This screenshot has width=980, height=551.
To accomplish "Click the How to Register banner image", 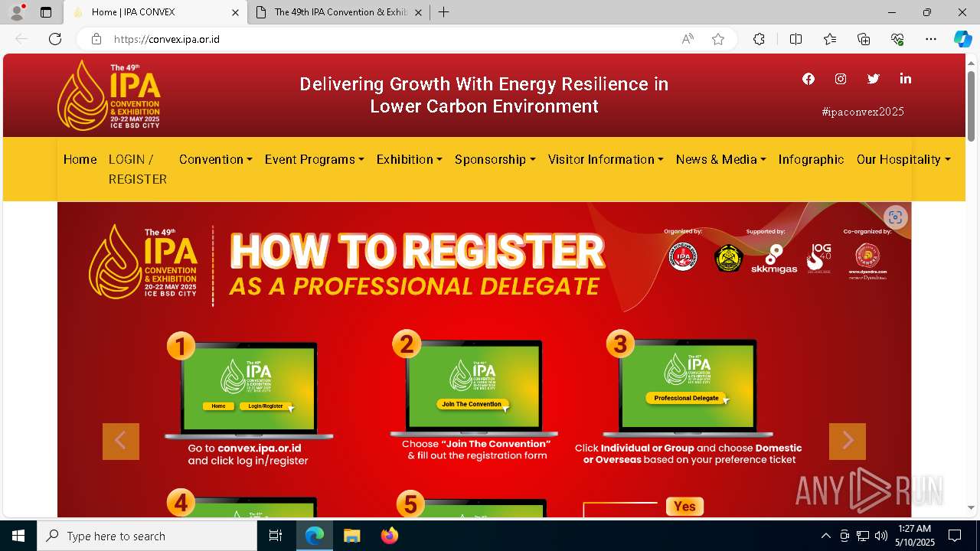I will coord(484,360).
